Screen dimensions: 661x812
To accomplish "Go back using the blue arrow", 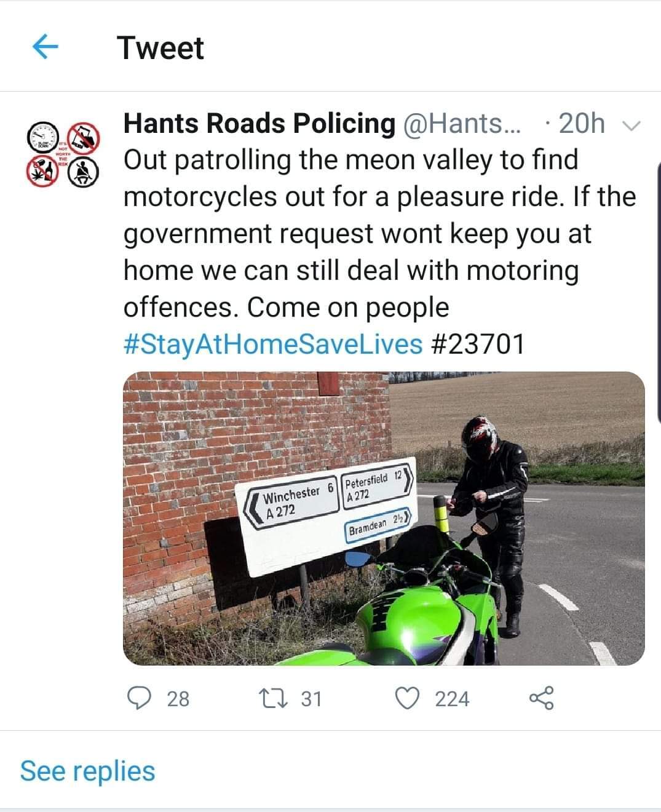I will pyautogui.click(x=44, y=47).
